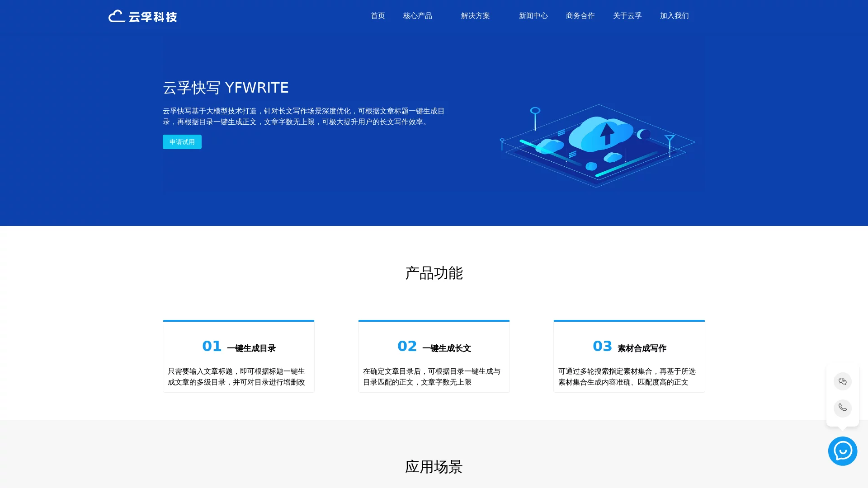Viewport: 868px width, 488px height.
Task: Expand the 核心产品 navigation dropdown
Action: [417, 16]
